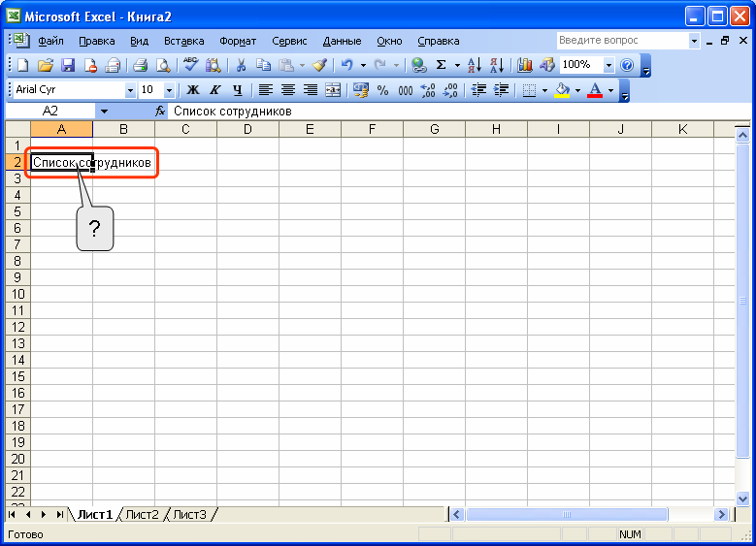The width and height of the screenshot is (756, 546).
Task: Open the Данные menu
Action: [x=342, y=41]
